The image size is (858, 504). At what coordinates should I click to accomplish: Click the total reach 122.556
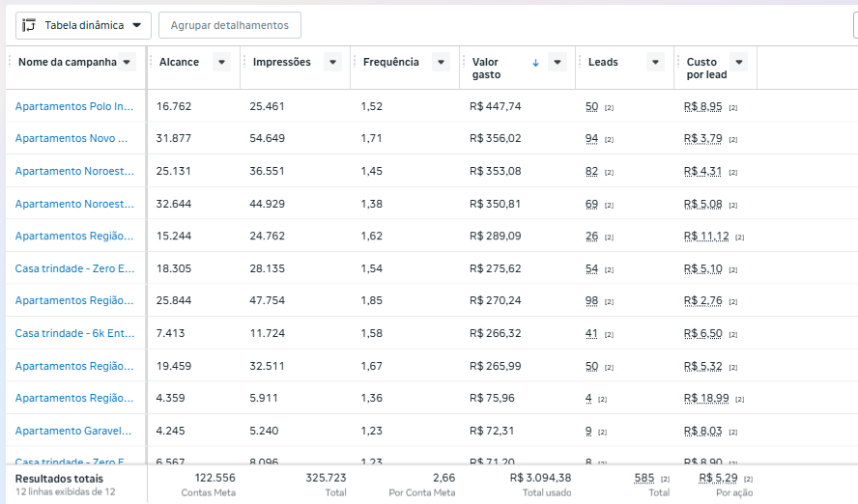point(215,478)
